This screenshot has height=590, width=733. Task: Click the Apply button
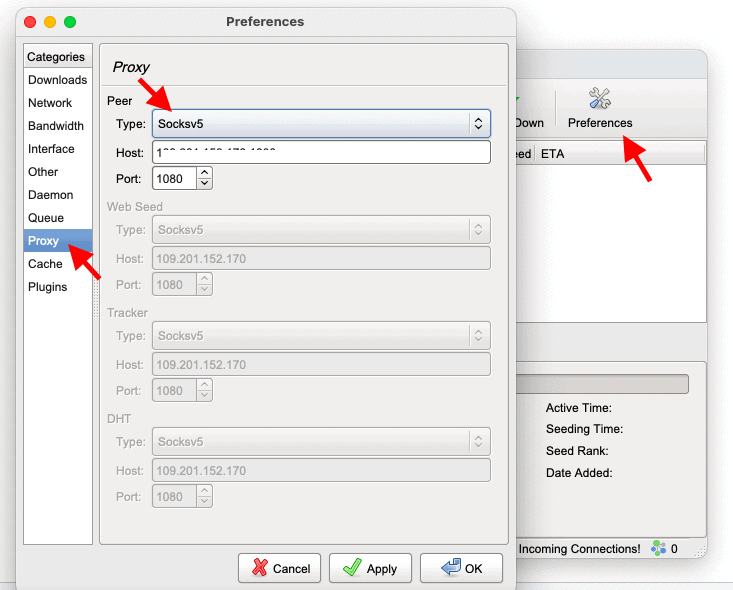click(370, 568)
